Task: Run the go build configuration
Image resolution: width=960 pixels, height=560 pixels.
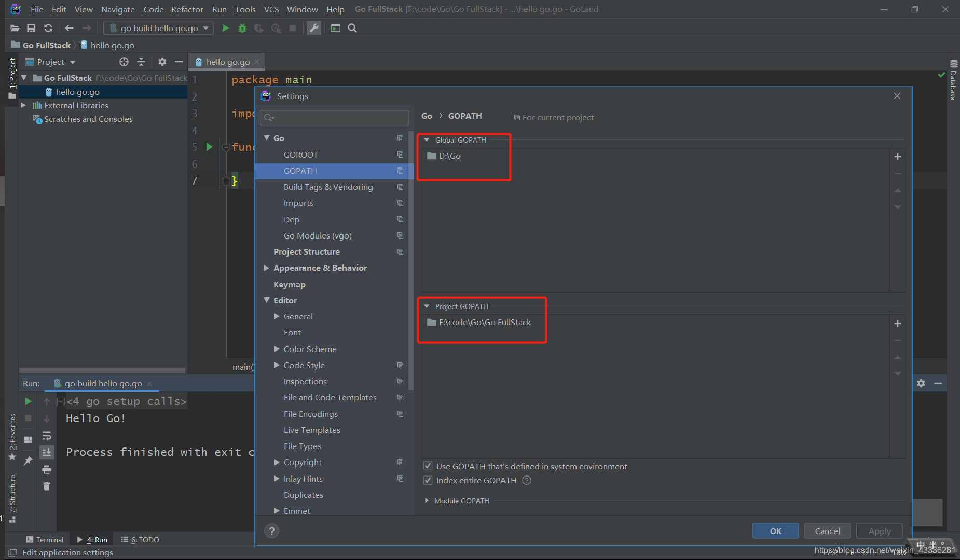Action: tap(225, 28)
